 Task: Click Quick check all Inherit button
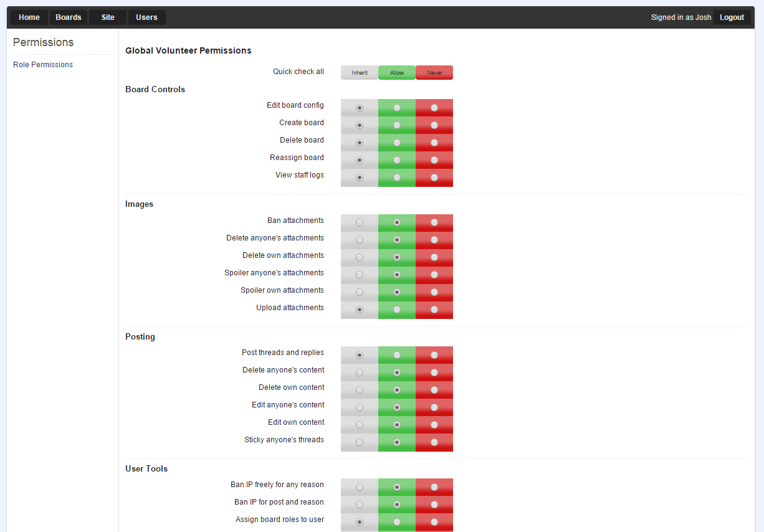pyautogui.click(x=360, y=73)
